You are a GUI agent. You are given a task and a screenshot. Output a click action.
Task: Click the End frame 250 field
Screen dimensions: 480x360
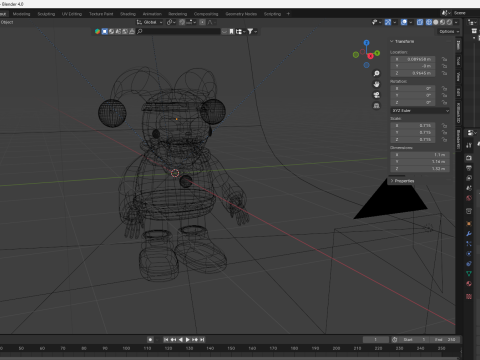[445, 340]
